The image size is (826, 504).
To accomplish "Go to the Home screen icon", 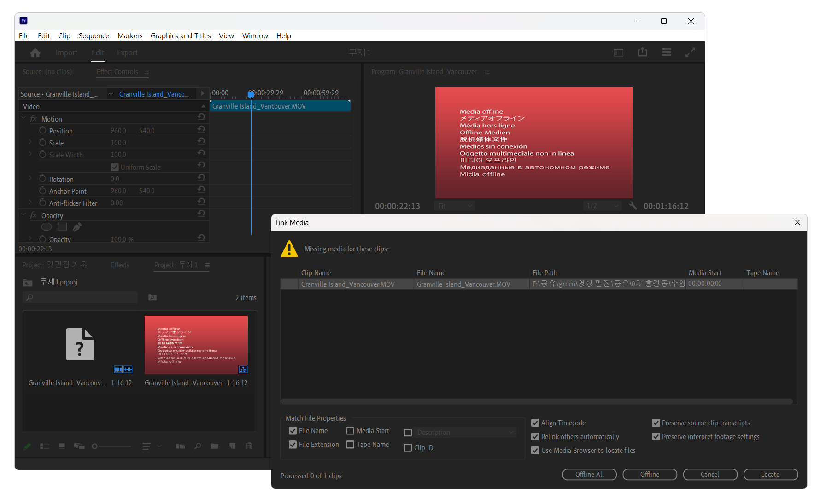I will pos(35,53).
